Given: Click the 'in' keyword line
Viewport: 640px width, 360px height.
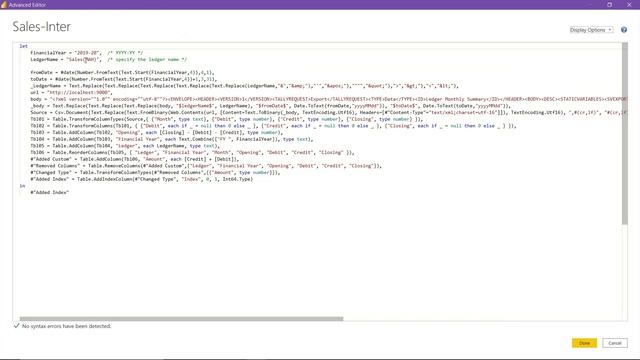Looking at the screenshot, I should pyautogui.click(x=22, y=186).
